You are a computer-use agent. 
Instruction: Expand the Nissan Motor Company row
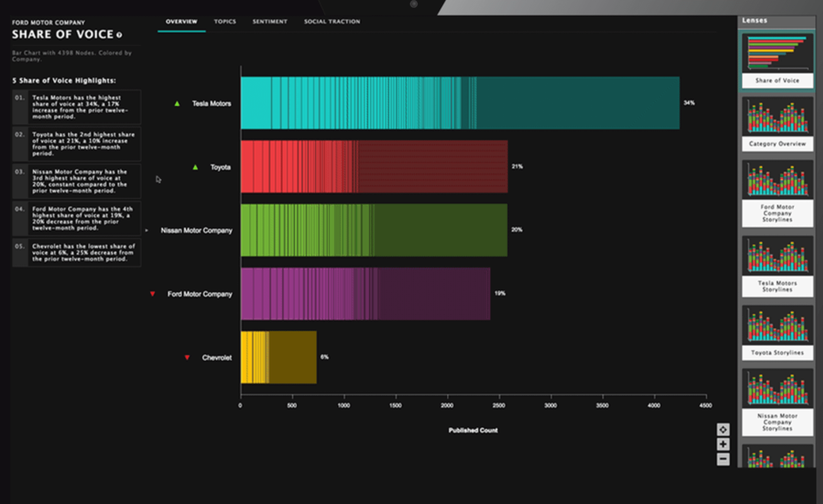pyautogui.click(x=147, y=230)
